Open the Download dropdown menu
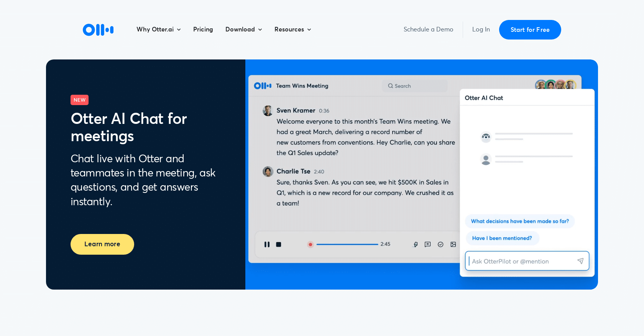The image size is (644, 336). tap(243, 30)
